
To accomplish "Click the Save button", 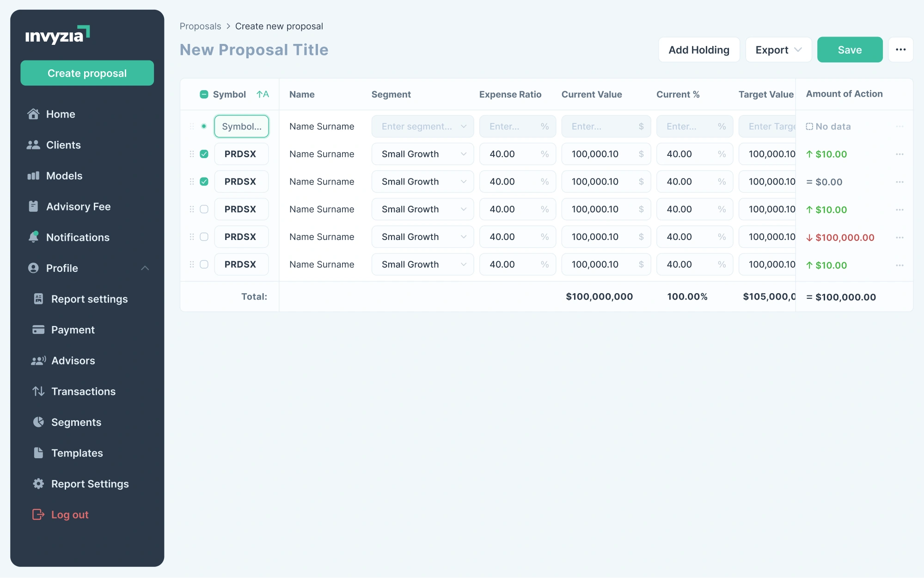I will 849,49.
